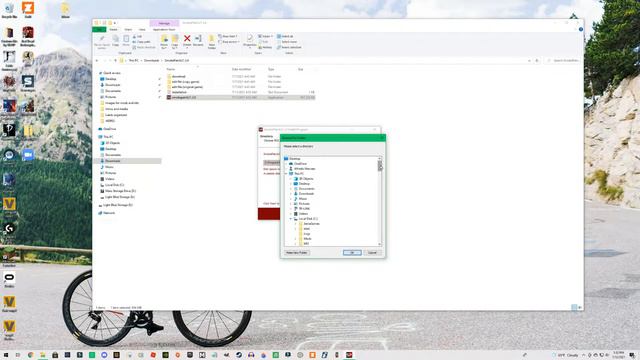This screenshot has width=640, height=360.
Task: Switch to the Share ribbon tab
Action: coord(128,29)
